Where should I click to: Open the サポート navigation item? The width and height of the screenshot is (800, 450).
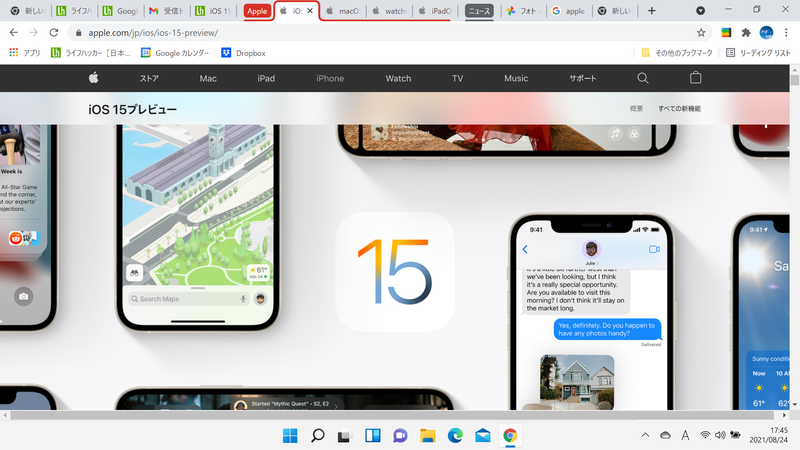pyautogui.click(x=583, y=78)
